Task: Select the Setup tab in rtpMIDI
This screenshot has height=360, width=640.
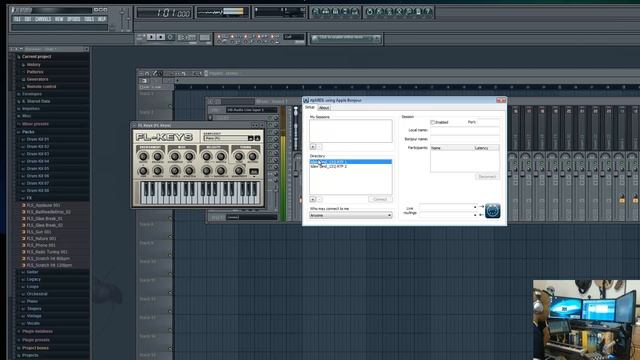Action: 310,107
